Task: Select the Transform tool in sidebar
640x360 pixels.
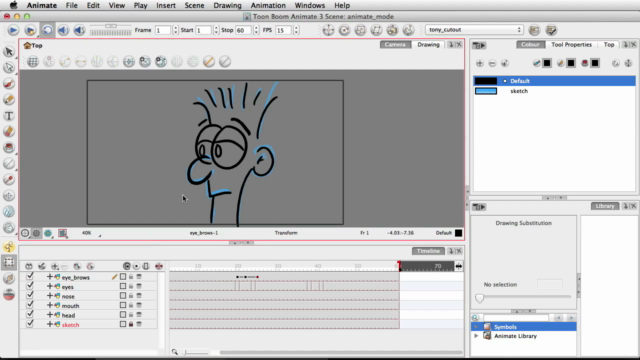Action: pos(9,262)
